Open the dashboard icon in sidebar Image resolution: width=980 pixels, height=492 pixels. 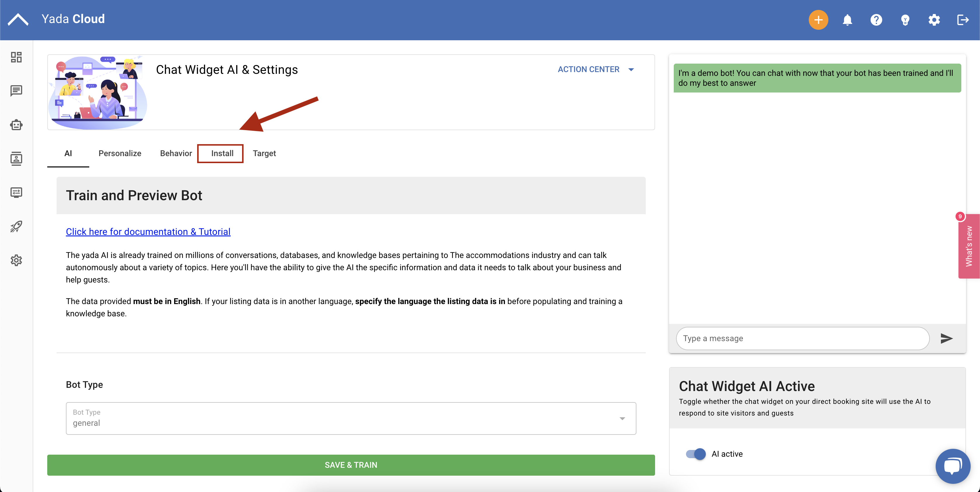coord(16,57)
